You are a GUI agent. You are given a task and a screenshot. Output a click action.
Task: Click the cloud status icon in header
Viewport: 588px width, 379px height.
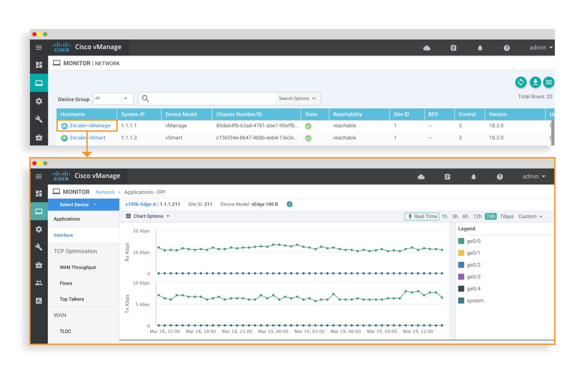pyautogui.click(x=422, y=176)
